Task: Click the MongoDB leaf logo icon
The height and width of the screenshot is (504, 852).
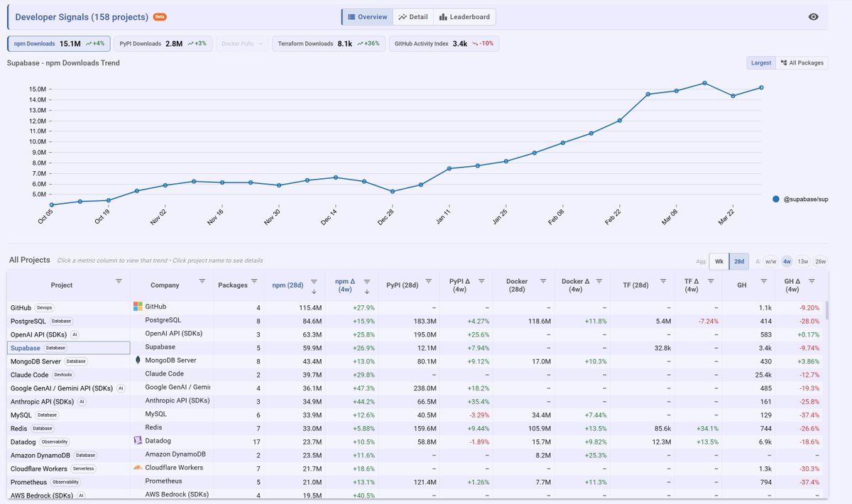Action: point(138,361)
